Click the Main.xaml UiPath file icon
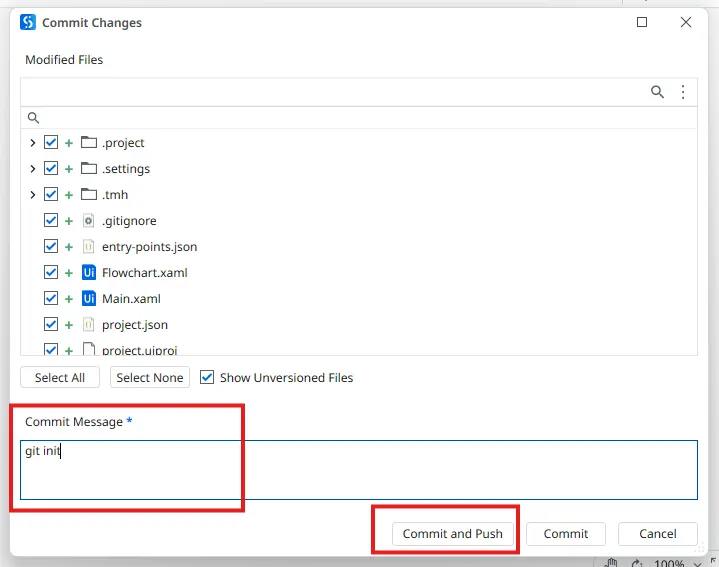 click(88, 299)
